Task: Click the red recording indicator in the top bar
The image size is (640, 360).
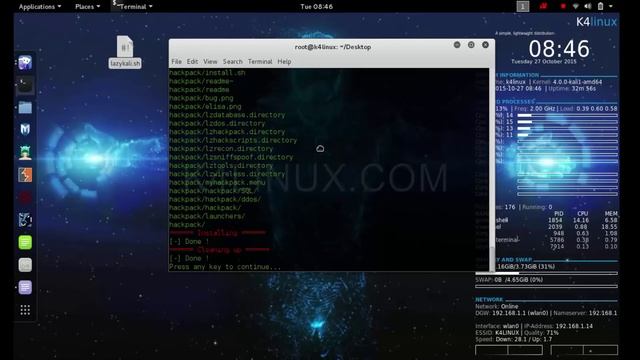Action: coord(563,6)
